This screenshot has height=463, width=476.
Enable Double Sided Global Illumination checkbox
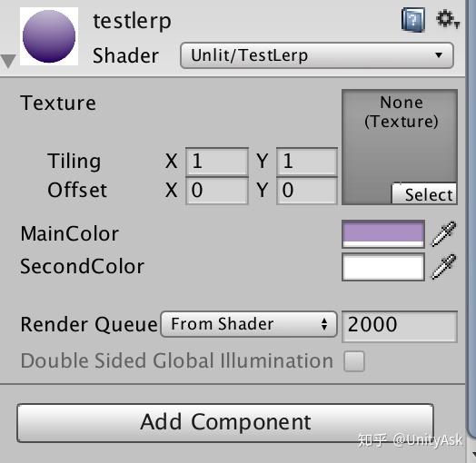354,361
